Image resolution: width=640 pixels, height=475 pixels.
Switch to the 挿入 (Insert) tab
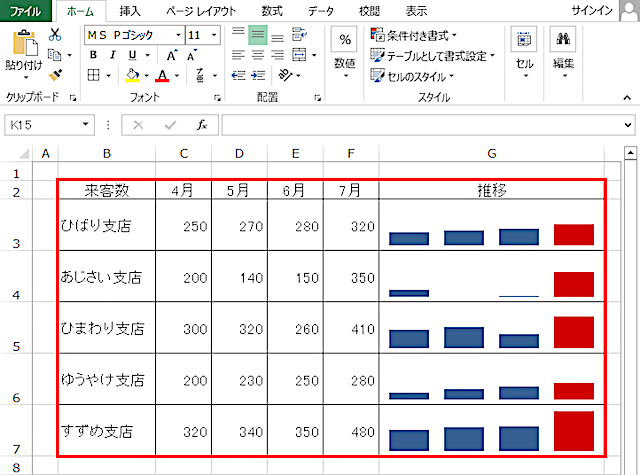point(130,11)
